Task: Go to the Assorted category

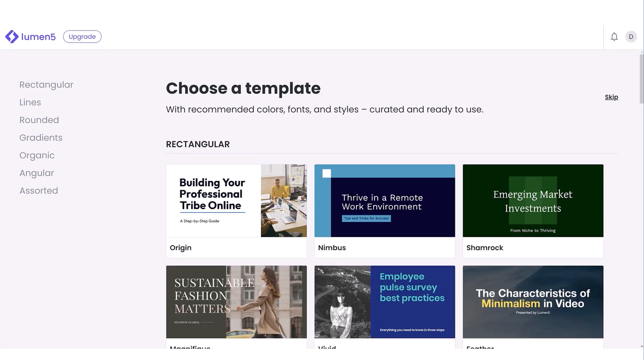Action: point(39,191)
